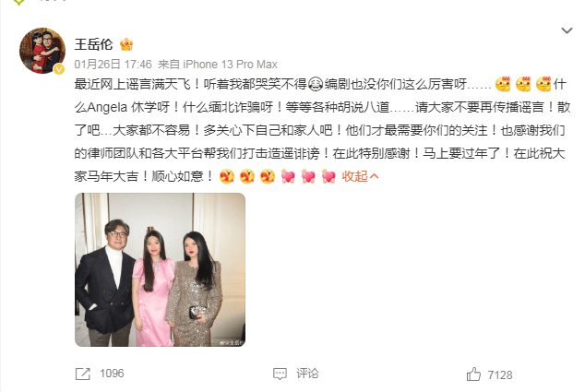
Task: Click the repost share icon
Action: coord(83,374)
